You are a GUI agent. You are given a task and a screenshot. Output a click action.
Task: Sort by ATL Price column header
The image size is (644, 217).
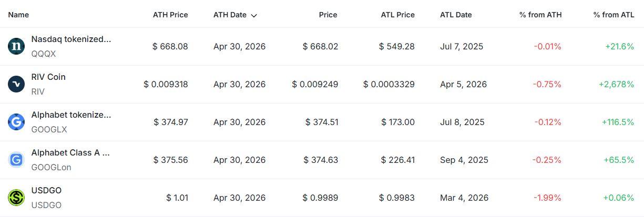pyautogui.click(x=397, y=15)
